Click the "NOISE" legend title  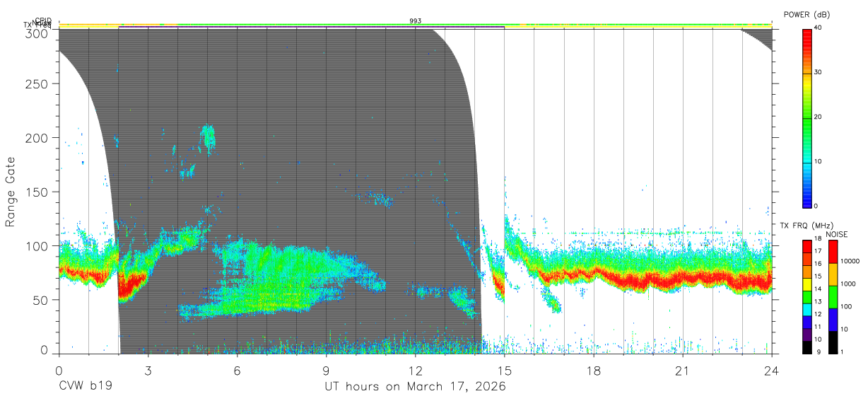836,234
